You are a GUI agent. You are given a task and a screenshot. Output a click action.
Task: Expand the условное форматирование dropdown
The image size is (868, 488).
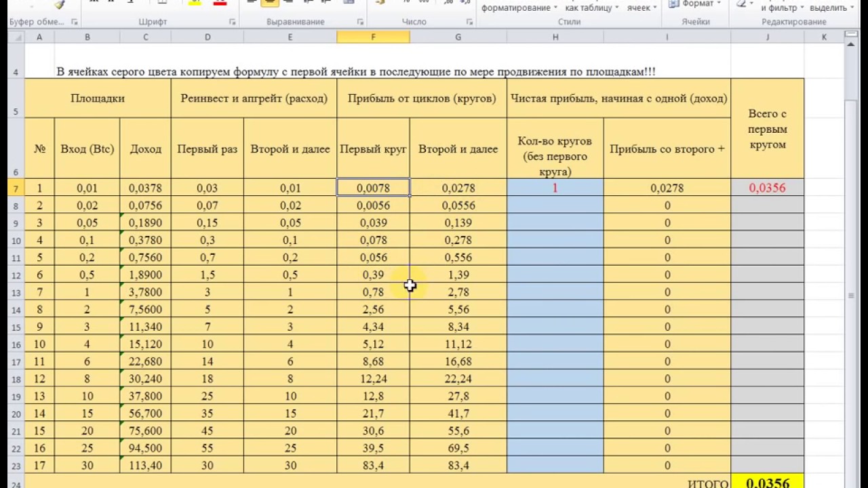tap(555, 8)
